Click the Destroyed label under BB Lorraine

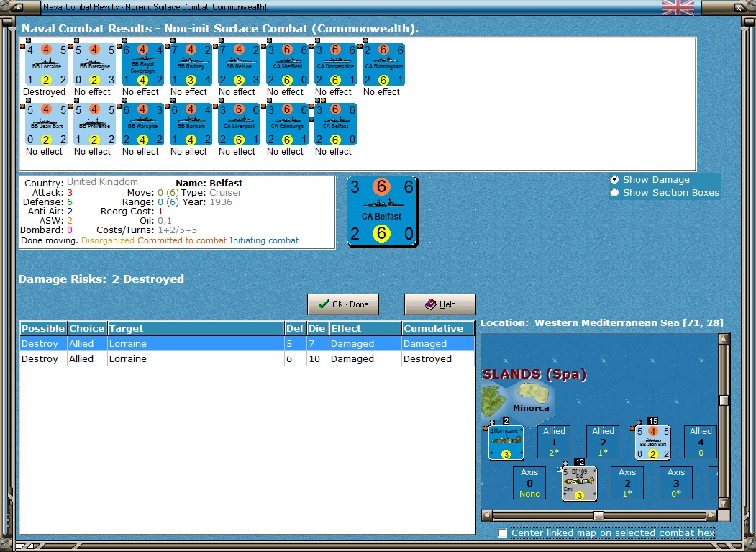tap(45, 91)
